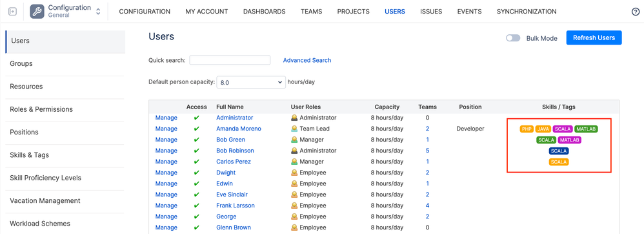
Task: Expand the Configuration General switcher chevrons
Action: pyautogui.click(x=98, y=12)
